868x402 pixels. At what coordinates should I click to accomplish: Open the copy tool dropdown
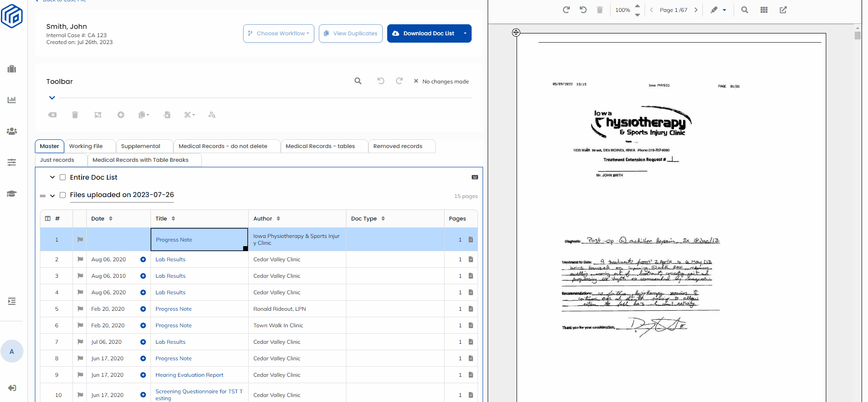[144, 115]
